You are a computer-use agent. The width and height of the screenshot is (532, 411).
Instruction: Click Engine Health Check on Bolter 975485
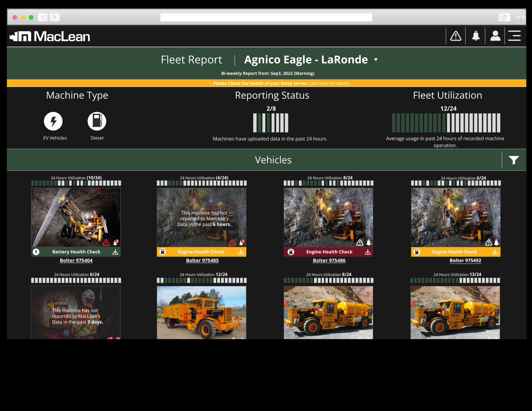201,252
